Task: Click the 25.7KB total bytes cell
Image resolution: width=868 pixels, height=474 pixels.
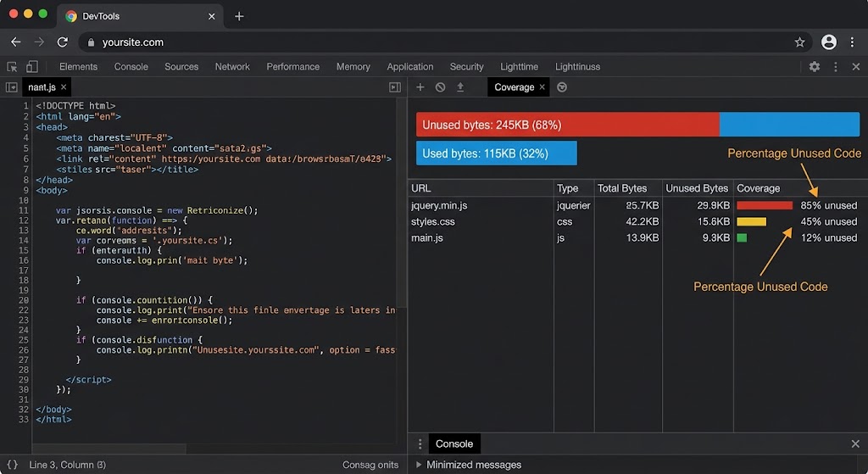Action: coord(643,205)
